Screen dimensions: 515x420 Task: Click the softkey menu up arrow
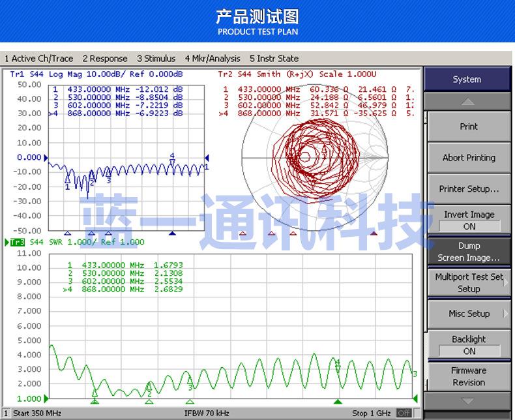coord(467,102)
